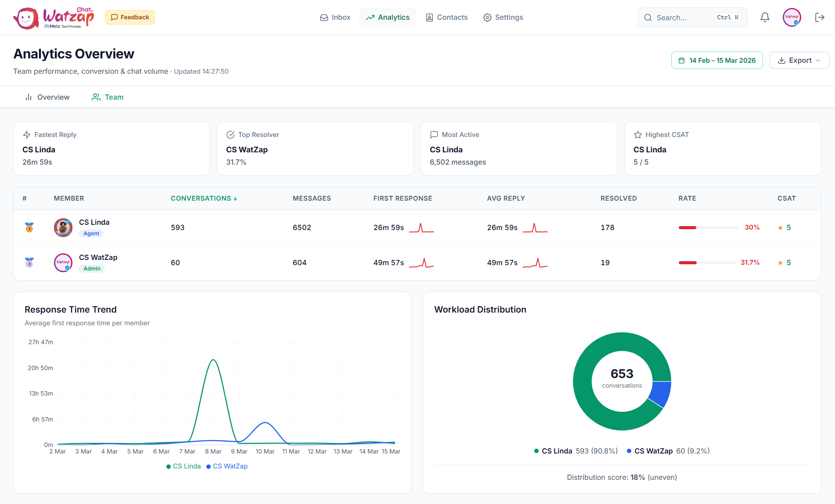
Task: Open the 14 Feb – 15 Mar 2026 date picker
Action: [717, 61]
